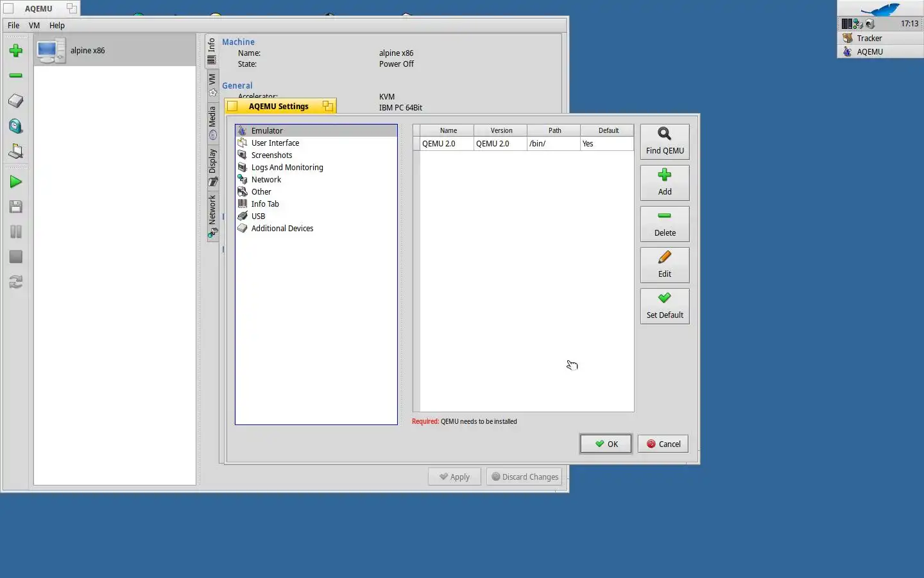Open the File menu in AQEMU
924x578 pixels.
13,26
